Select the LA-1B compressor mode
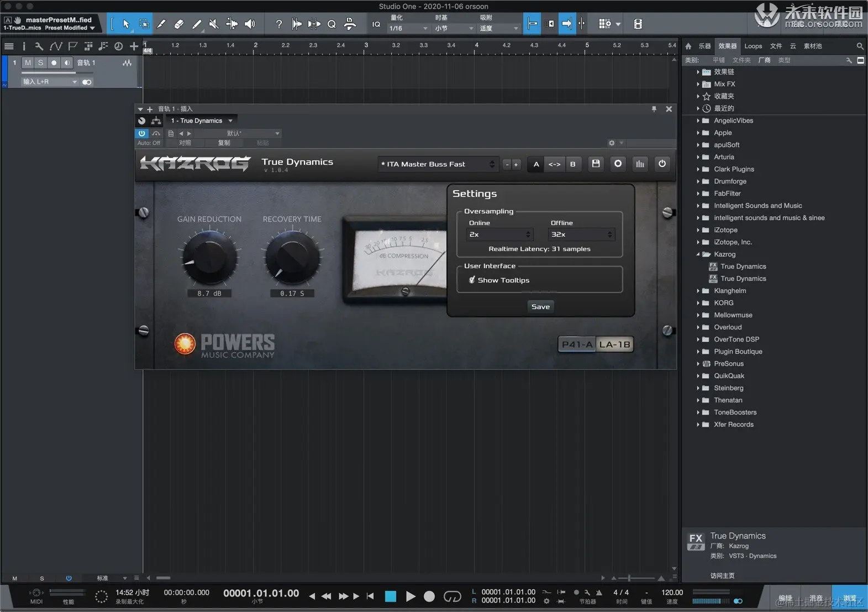 point(614,344)
